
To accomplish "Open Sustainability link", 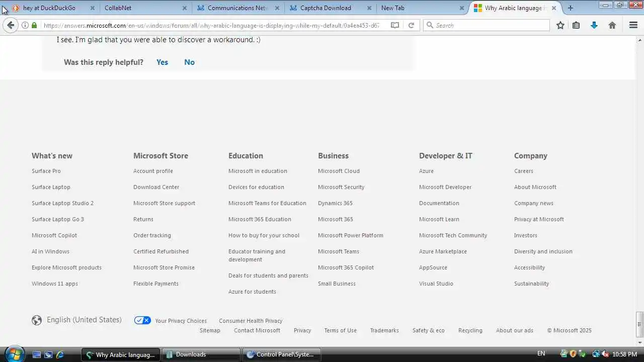I will [531, 284].
